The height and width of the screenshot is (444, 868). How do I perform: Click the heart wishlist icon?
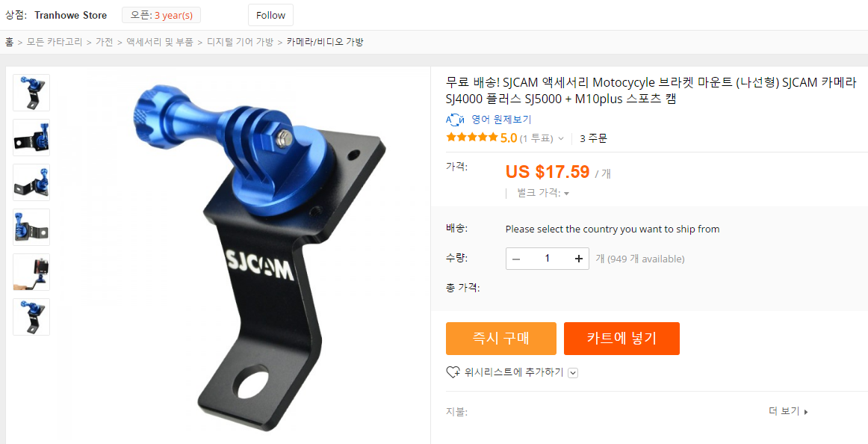(453, 372)
